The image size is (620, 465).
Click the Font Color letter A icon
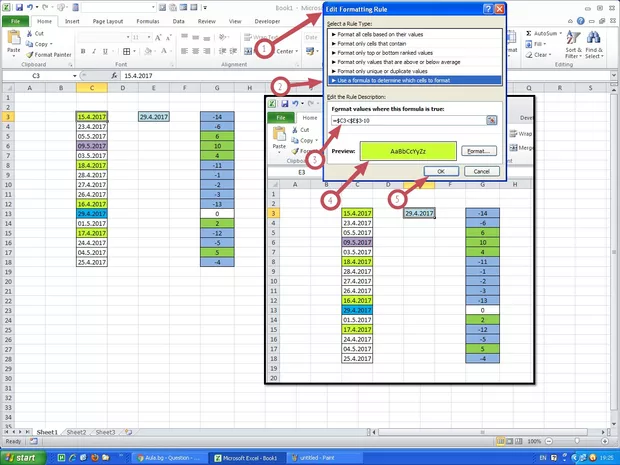coord(164,51)
